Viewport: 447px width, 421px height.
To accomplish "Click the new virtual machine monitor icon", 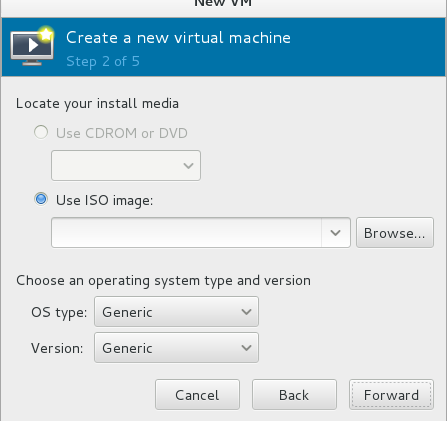I will [32, 46].
